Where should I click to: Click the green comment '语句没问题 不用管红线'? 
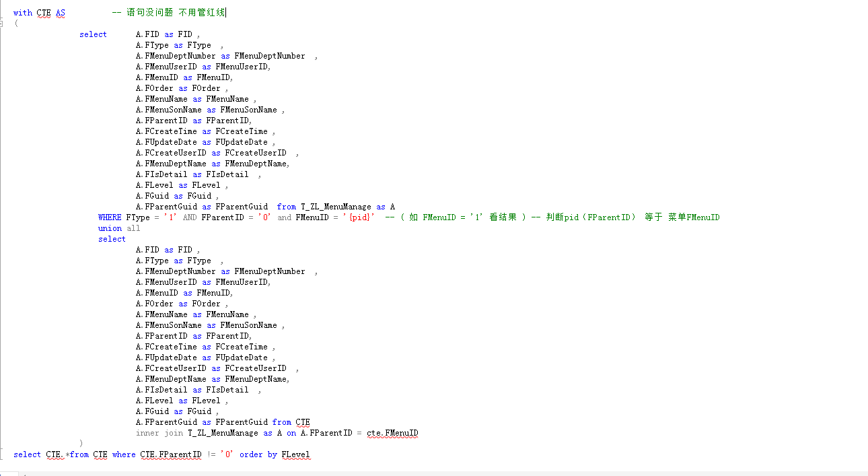click(169, 11)
